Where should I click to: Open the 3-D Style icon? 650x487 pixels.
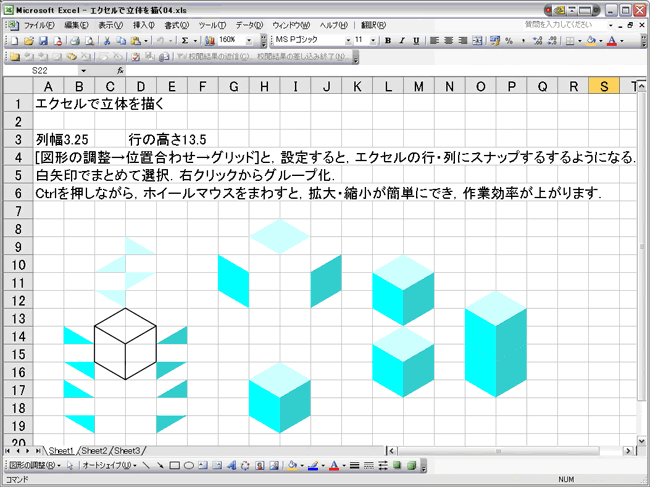[411, 466]
